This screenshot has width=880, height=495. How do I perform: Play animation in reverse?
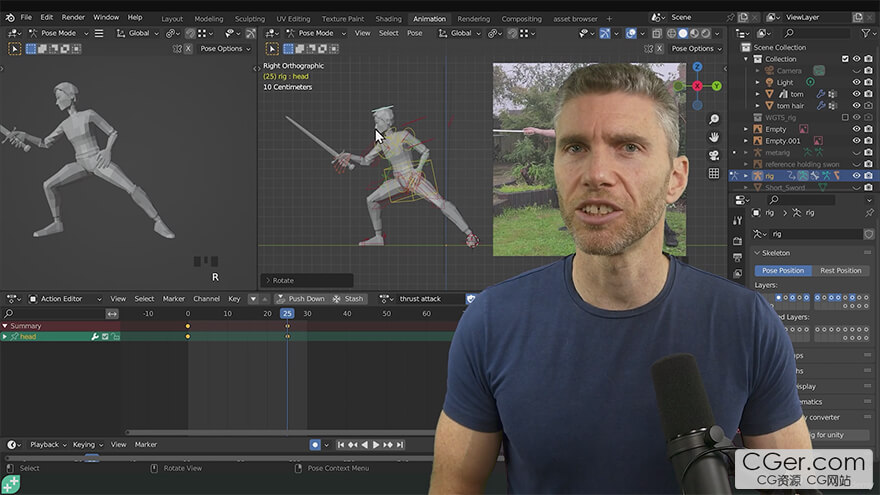[x=364, y=444]
